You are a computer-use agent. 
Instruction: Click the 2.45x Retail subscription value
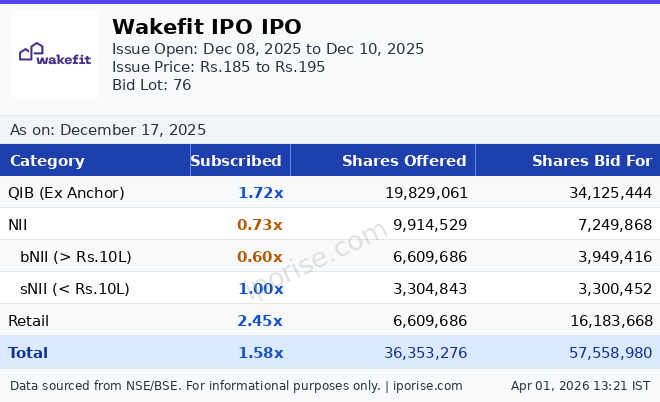tap(260, 321)
